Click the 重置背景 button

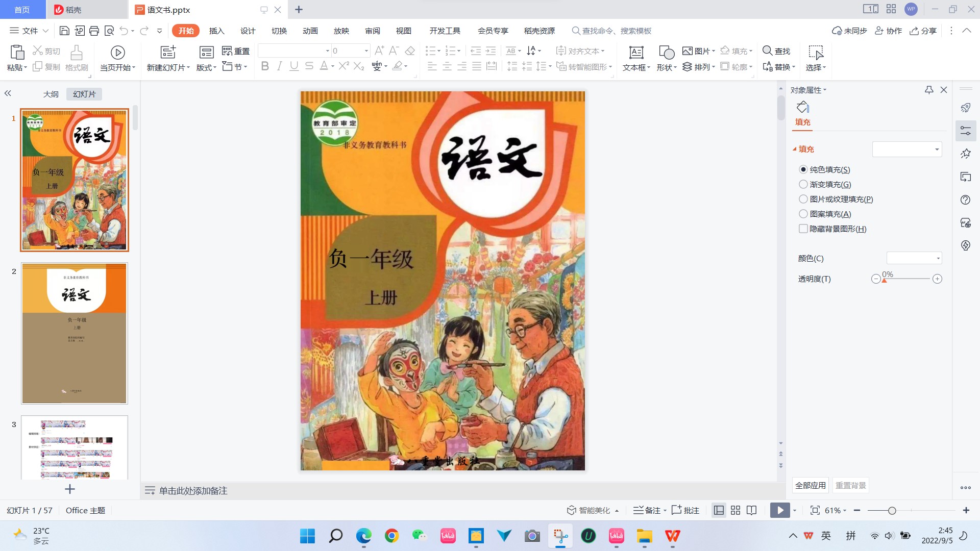point(850,485)
